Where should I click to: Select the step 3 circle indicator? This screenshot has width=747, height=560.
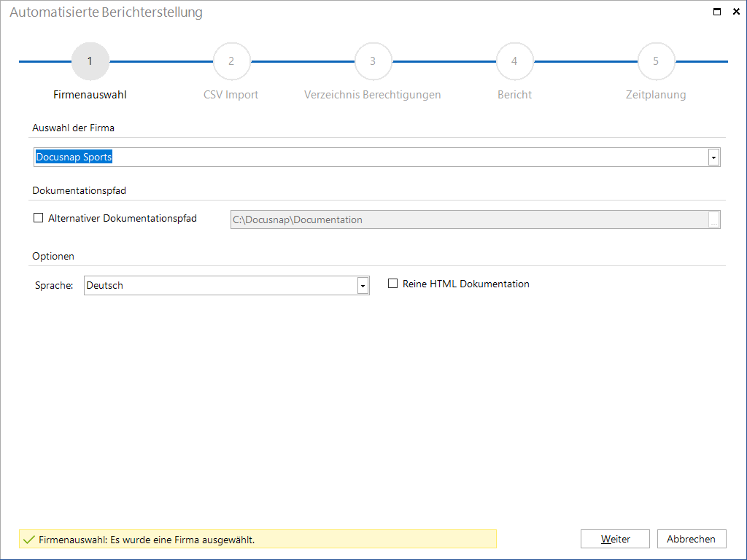[x=373, y=61]
